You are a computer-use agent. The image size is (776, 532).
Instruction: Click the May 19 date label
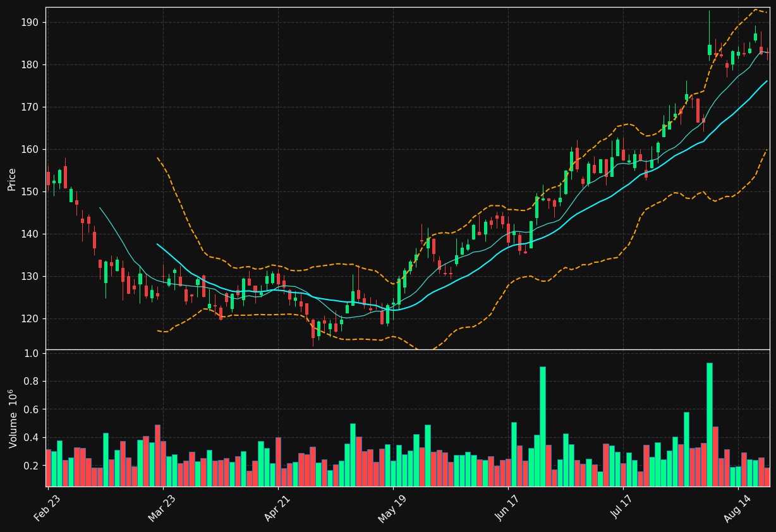click(x=393, y=508)
